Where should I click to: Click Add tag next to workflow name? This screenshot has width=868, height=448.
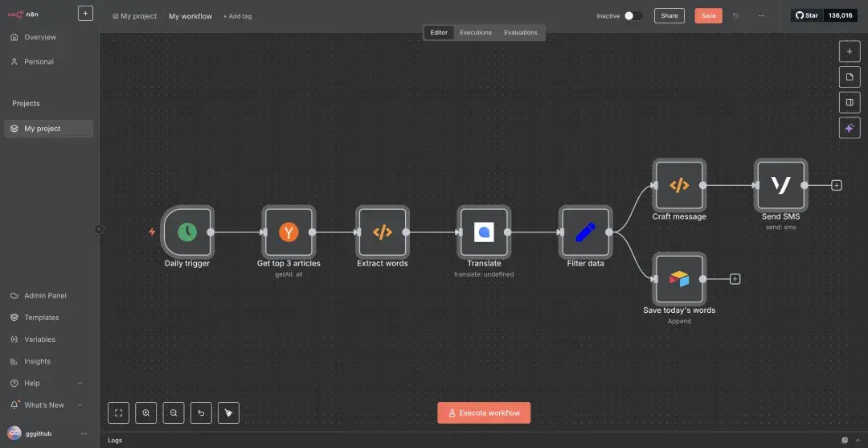(237, 16)
